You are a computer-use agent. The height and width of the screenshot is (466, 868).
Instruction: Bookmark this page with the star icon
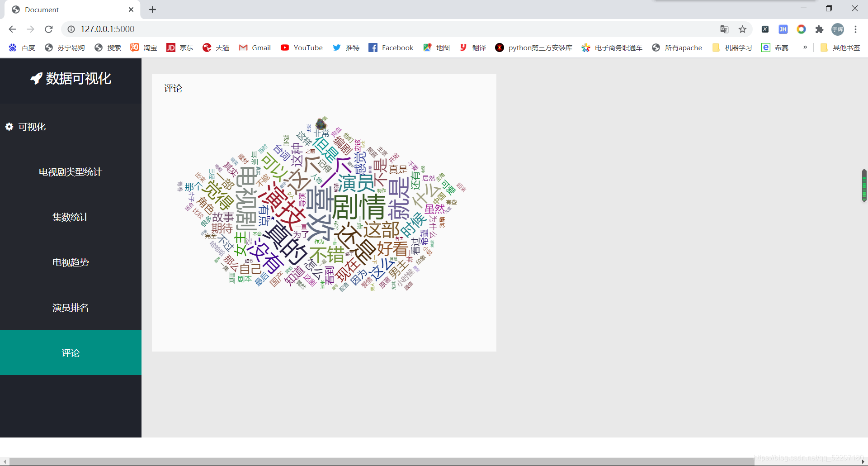tap(743, 29)
